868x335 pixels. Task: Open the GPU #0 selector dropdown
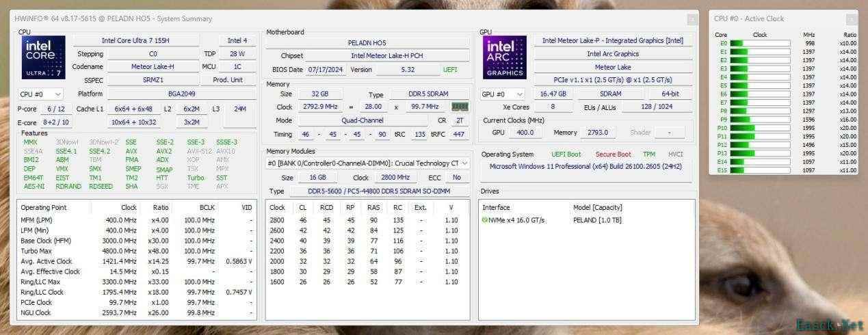coord(502,94)
